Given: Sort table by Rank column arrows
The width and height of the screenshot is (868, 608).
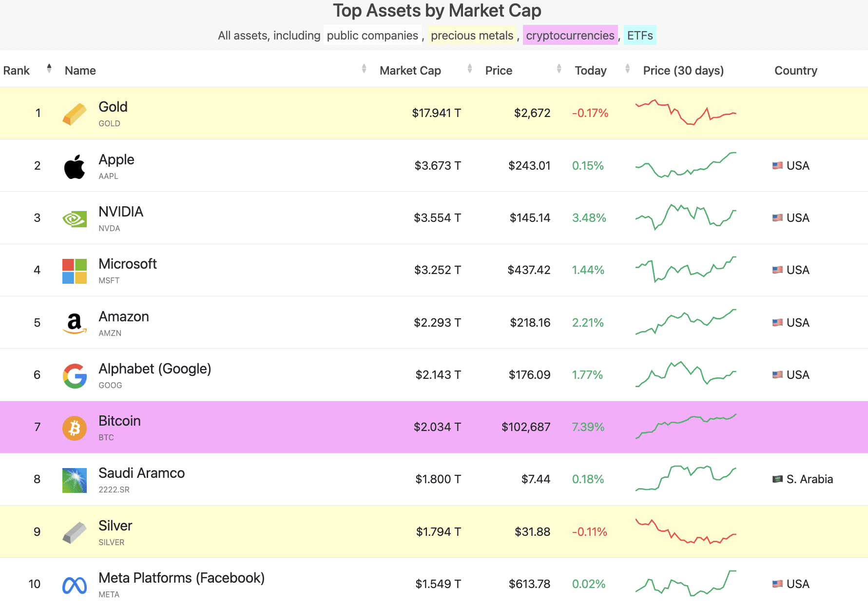Looking at the screenshot, I should (49, 69).
